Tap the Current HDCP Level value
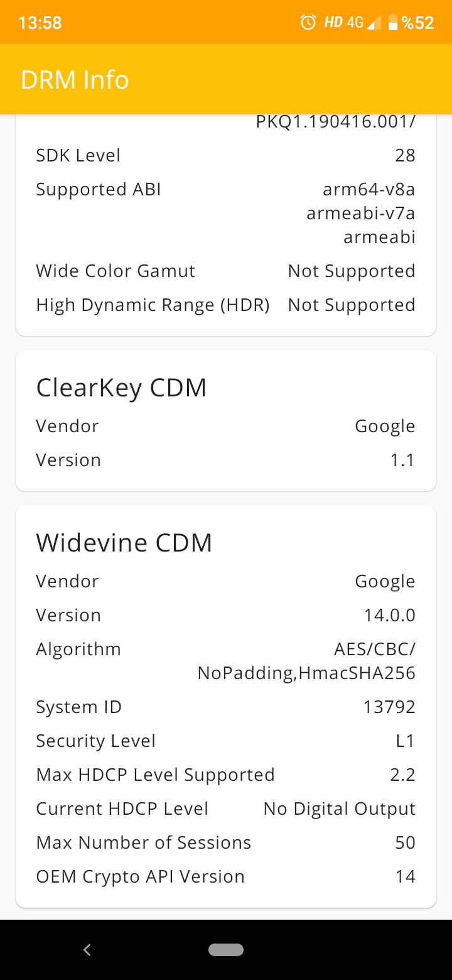The width and height of the screenshot is (452, 980). [x=340, y=808]
